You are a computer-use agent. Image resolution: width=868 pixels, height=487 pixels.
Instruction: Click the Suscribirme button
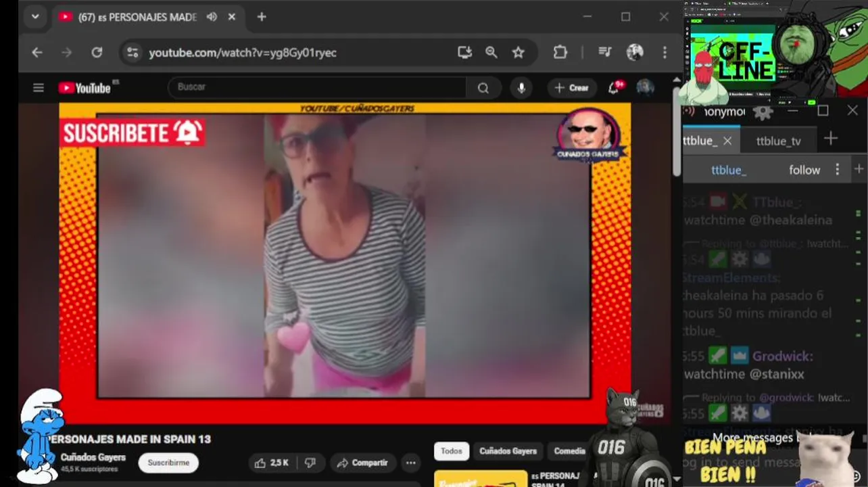(x=168, y=463)
